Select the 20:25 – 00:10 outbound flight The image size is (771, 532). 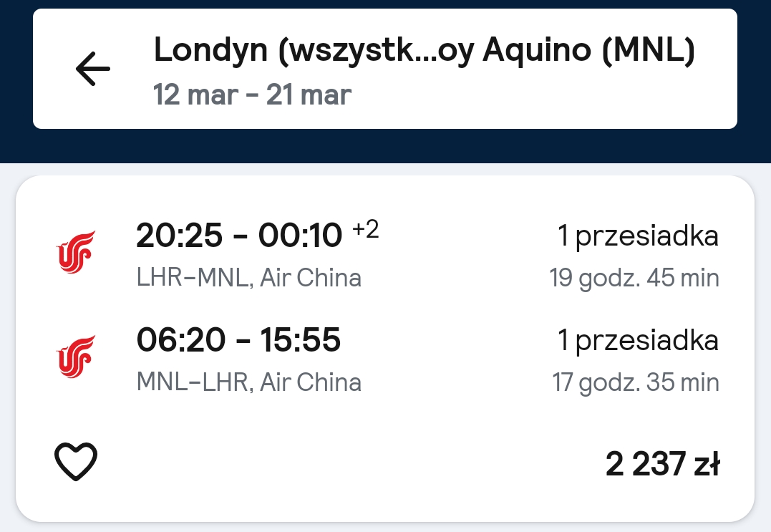click(386, 256)
